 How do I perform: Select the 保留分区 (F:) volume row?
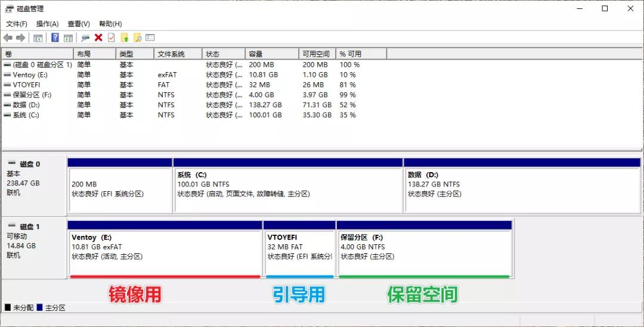pyautogui.click(x=194, y=95)
